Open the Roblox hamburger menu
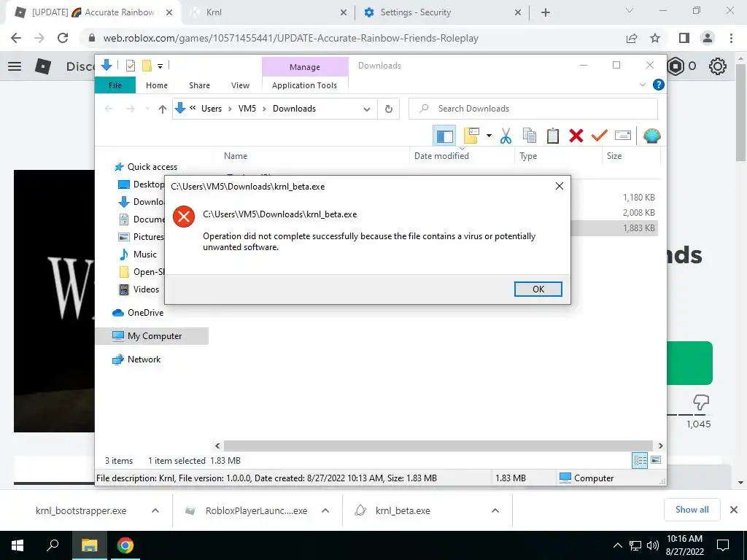This screenshot has width=747, height=560. coord(15,66)
